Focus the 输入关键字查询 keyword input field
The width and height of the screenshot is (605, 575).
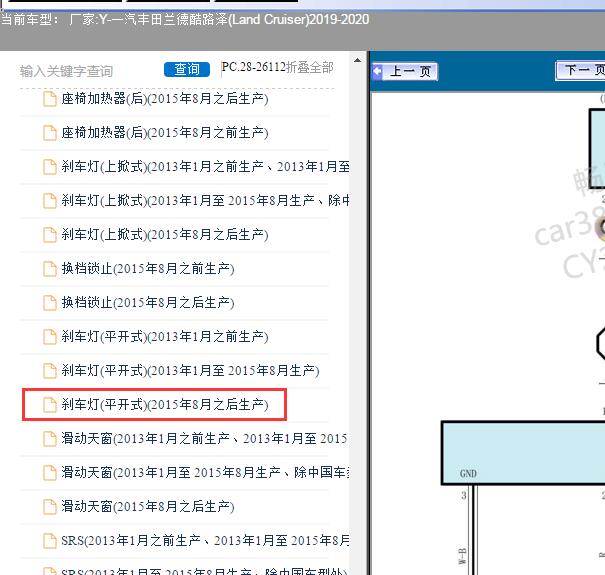point(66,71)
